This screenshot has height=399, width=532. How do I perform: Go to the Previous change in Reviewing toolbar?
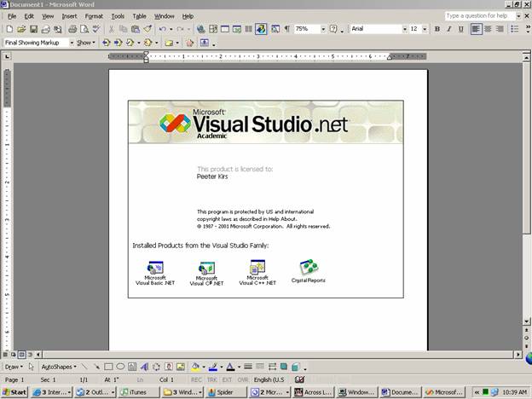click(x=107, y=43)
